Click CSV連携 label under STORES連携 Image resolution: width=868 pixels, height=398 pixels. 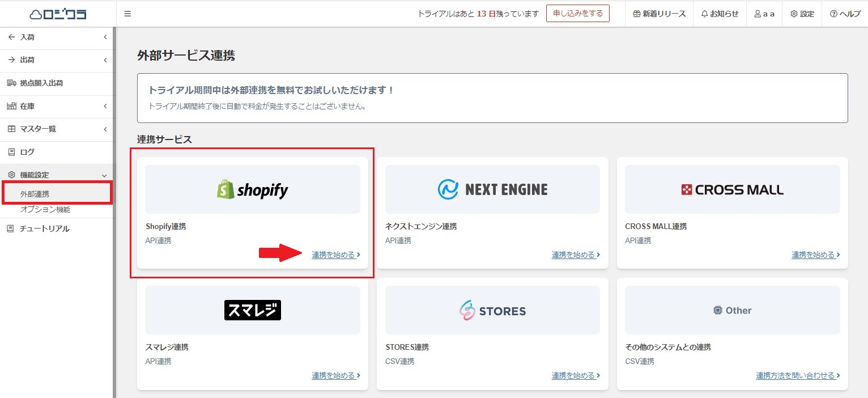tap(400, 361)
